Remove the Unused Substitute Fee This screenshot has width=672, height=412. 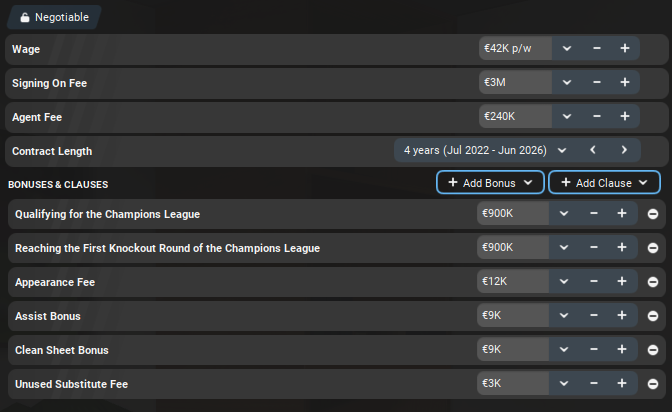(653, 384)
